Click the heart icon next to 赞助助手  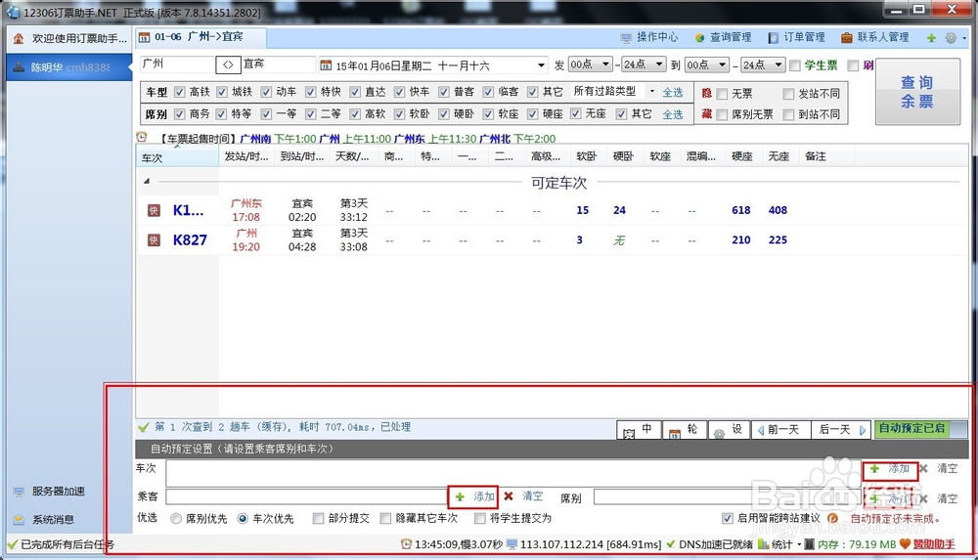coord(905,544)
